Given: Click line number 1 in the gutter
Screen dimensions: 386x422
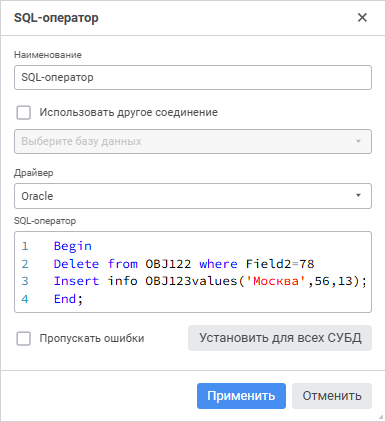Looking at the screenshot, I should (x=25, y=246).
